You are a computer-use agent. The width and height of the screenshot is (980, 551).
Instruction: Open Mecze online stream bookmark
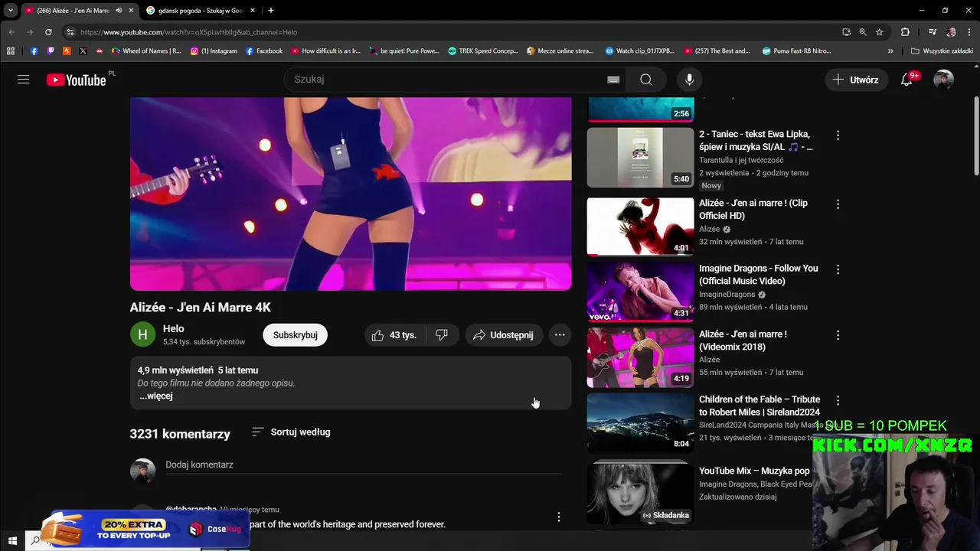tap(560, 51)
